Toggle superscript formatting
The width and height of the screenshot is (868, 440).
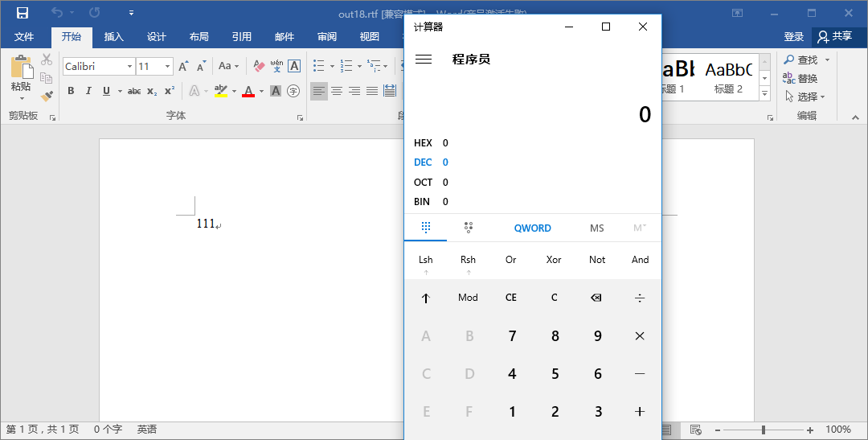(170, 91)
